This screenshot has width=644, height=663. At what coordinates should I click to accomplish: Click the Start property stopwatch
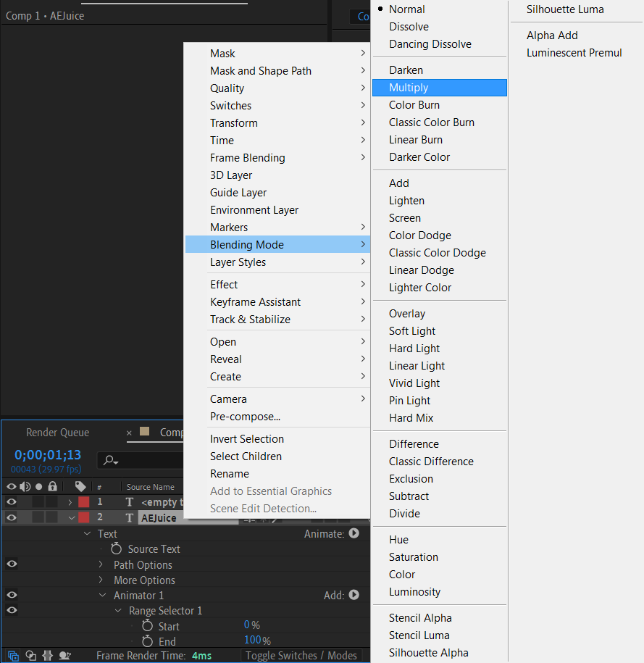tap(148, 626)
